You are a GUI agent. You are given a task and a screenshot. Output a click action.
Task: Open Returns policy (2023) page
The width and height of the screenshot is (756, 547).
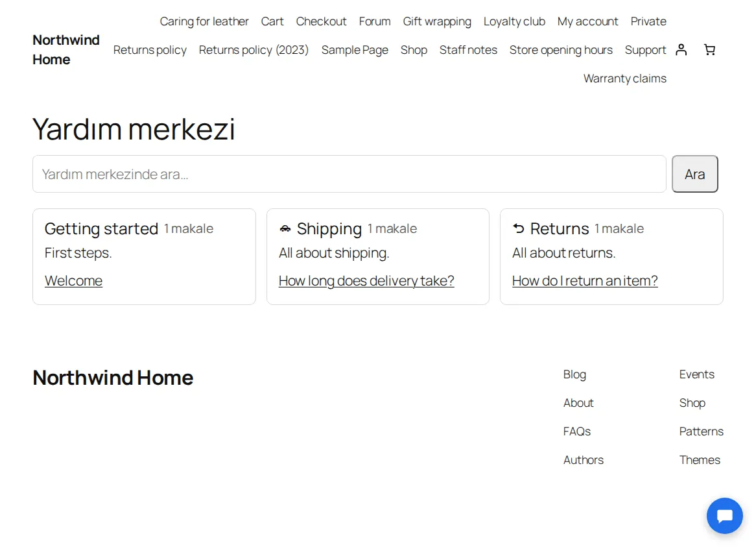(254, 50)
